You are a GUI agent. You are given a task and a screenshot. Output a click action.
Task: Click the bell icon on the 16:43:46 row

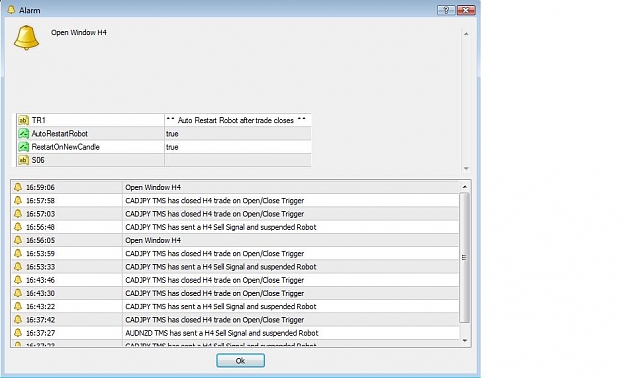[x=18, y=280]
